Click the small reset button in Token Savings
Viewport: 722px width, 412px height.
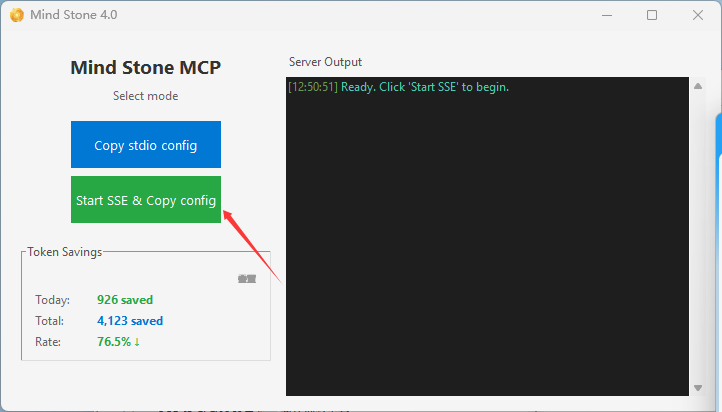(246, 279)
